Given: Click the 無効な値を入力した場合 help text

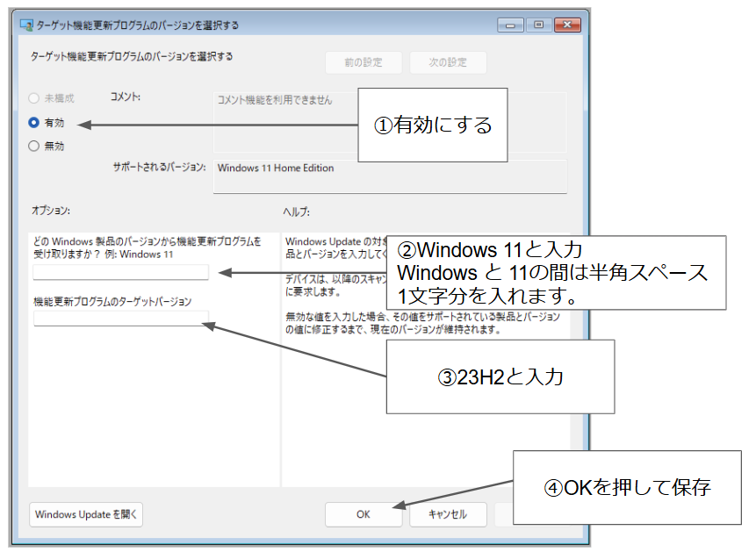Looking at the screenshot, I should 422,323.
